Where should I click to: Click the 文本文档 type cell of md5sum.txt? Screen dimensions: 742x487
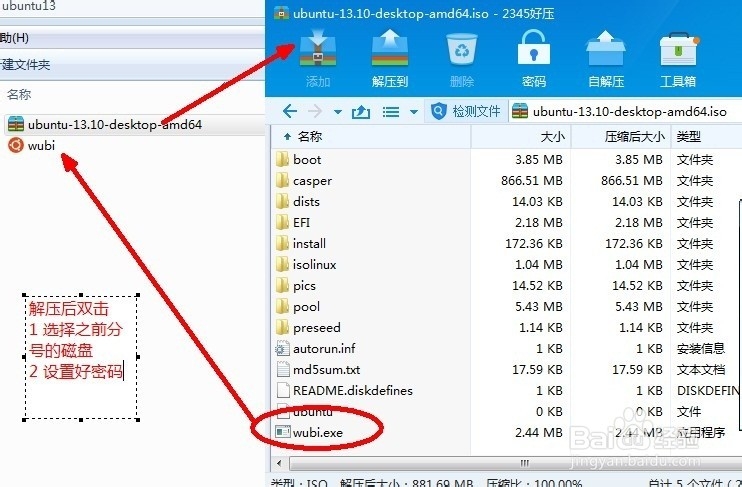[x=700, y=370]
